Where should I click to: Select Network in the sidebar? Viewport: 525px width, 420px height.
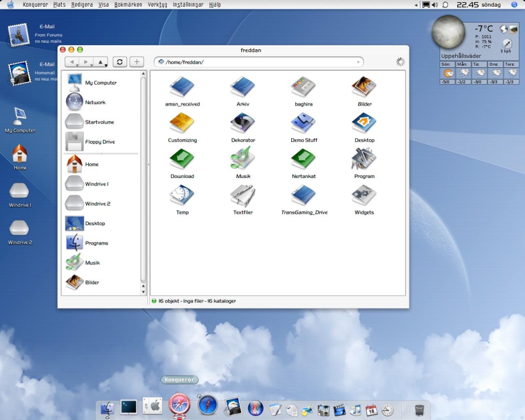(95, 103)
